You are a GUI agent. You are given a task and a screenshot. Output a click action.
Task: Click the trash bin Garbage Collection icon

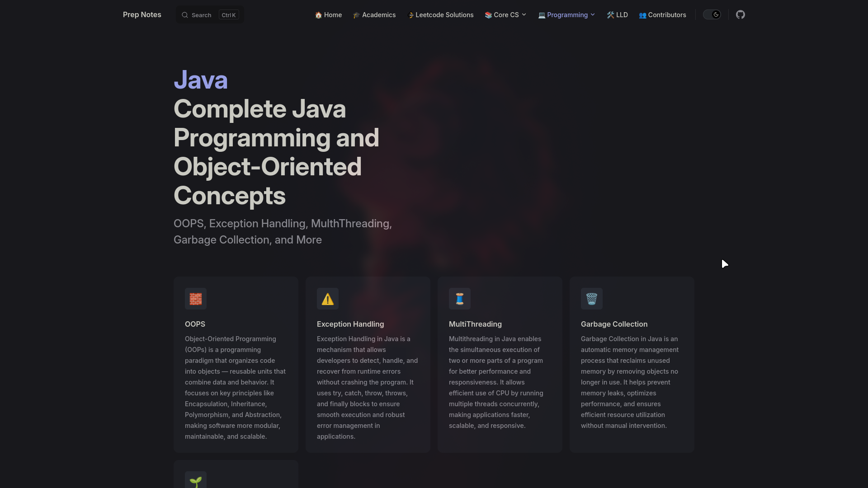click(591, 299)
